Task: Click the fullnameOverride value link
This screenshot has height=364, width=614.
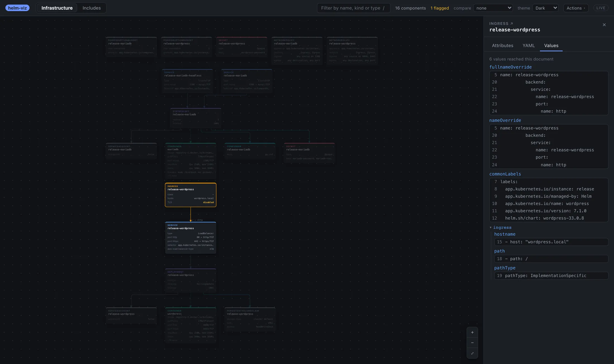Action: pyautogui.click(x=510, y=67)
